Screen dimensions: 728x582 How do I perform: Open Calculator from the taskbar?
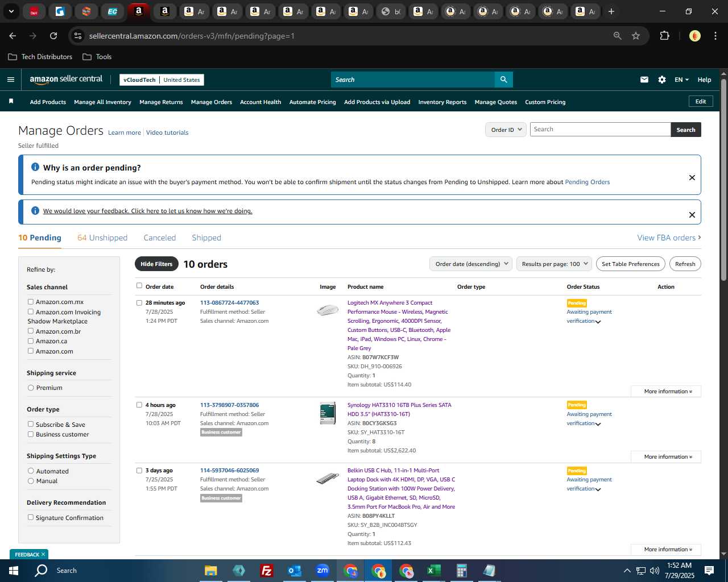(x=461, y=571)
